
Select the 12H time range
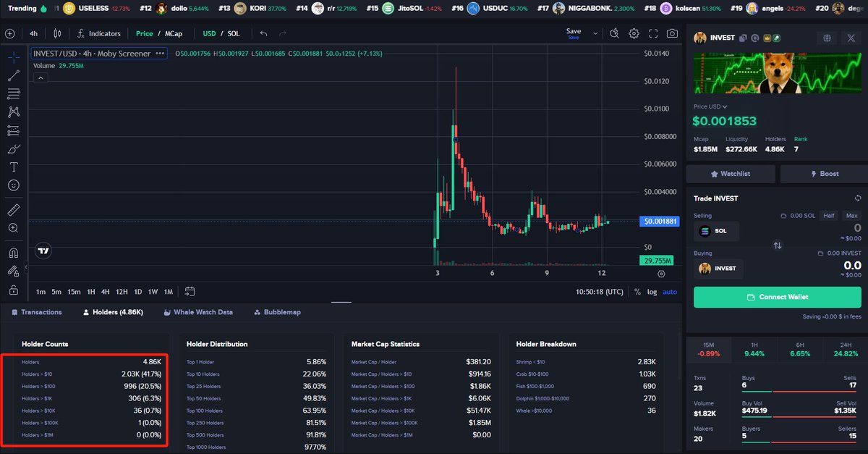tap(122, 292)
